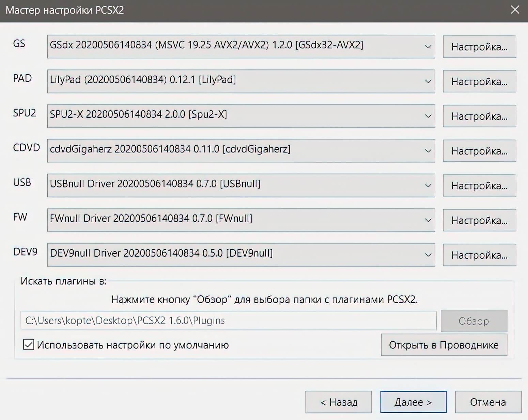Screen dimensions: 528x420
Task: Expand the CDVD cdvdGigaherz dropdown
Action: 241,151
